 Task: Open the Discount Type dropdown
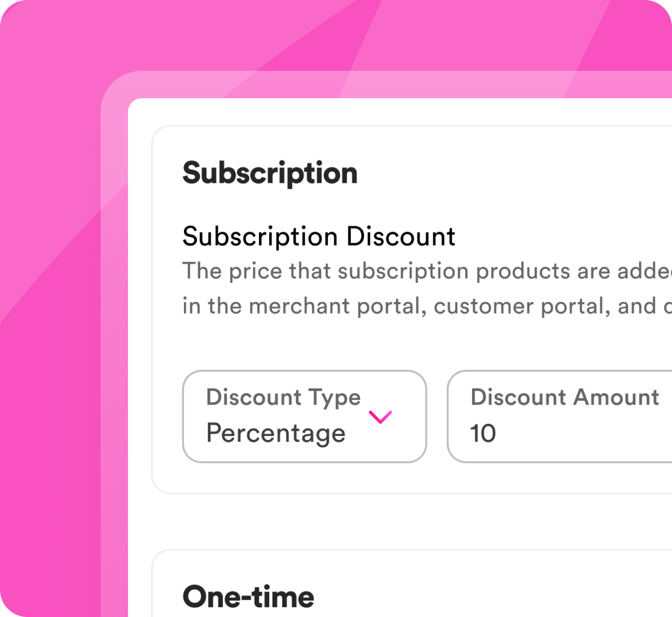pos(304,416)
